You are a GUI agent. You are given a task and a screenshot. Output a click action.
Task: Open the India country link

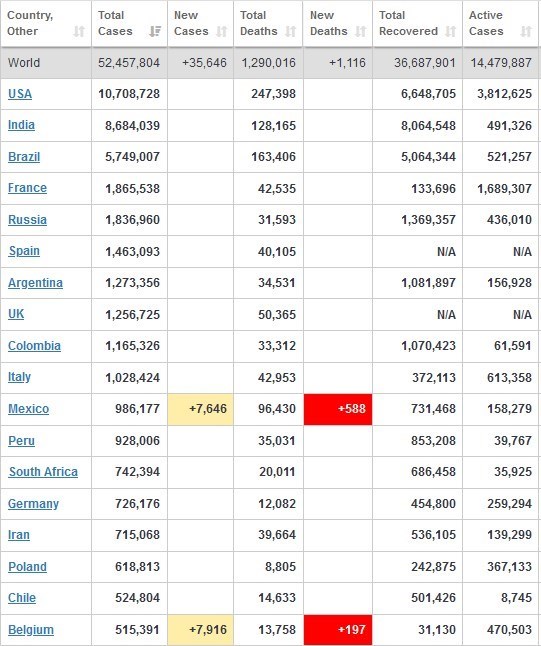point(21,125)
